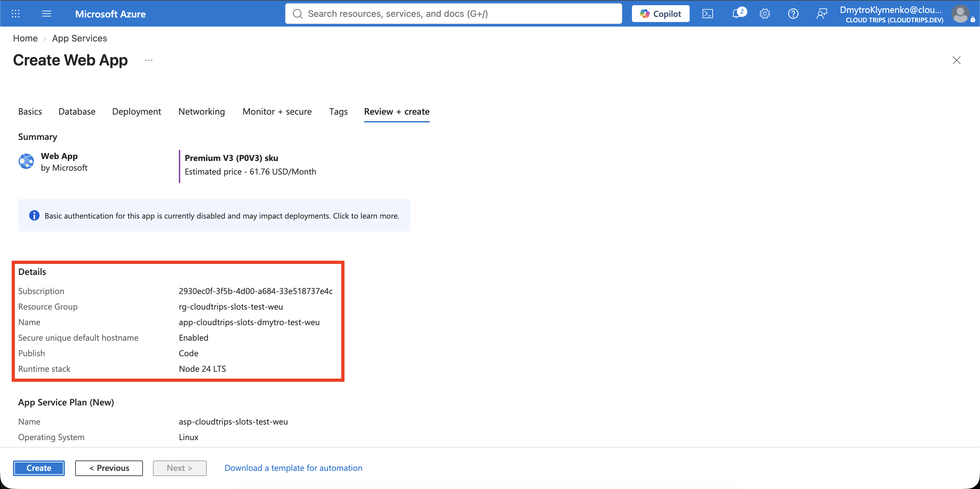980x489 pixels.
Task: Click the Copilot button
Action: [660, 14]
